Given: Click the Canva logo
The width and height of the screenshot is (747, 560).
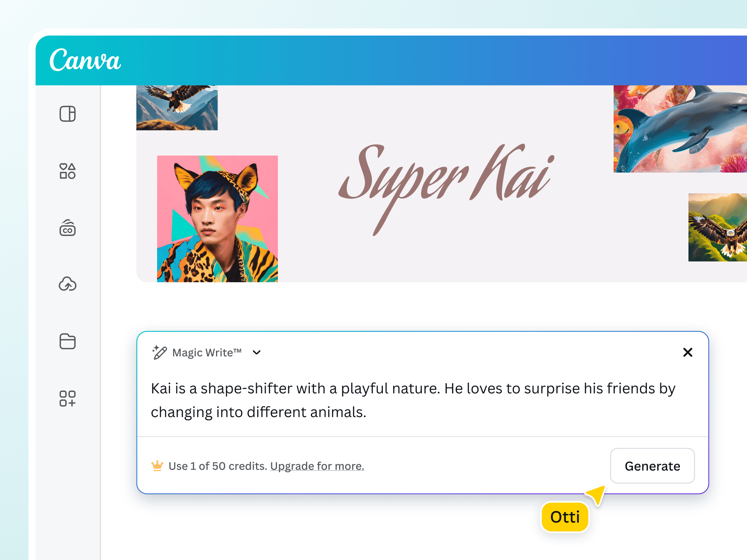Looking at the screenshot, I should click(x=85, y=60).
